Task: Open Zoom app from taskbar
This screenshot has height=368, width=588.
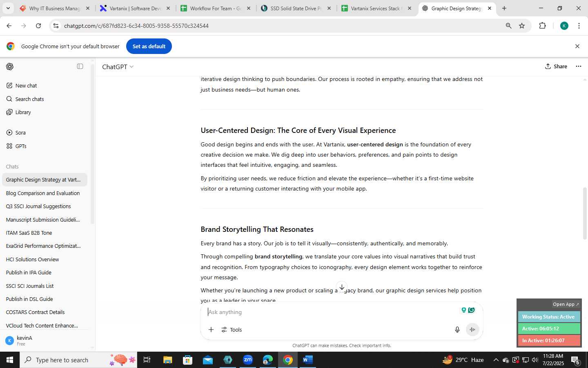Action: [248, 360]
